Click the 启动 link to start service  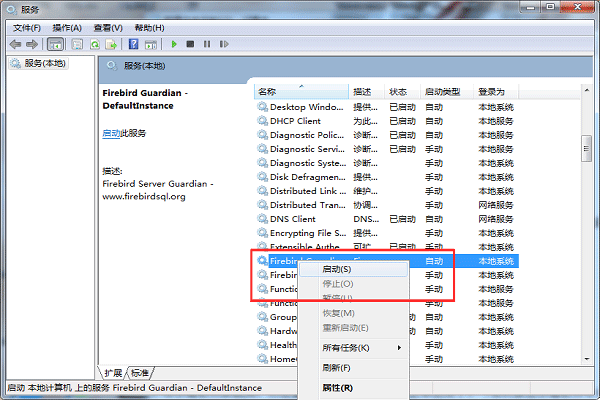point(110,133)
